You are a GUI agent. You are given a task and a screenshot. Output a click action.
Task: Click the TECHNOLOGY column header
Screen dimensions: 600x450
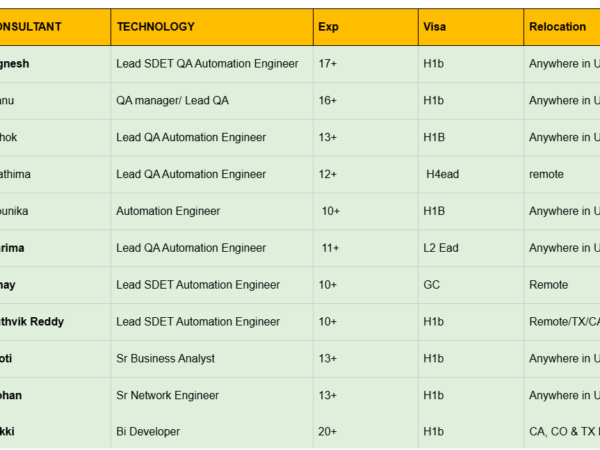point(156,27)
